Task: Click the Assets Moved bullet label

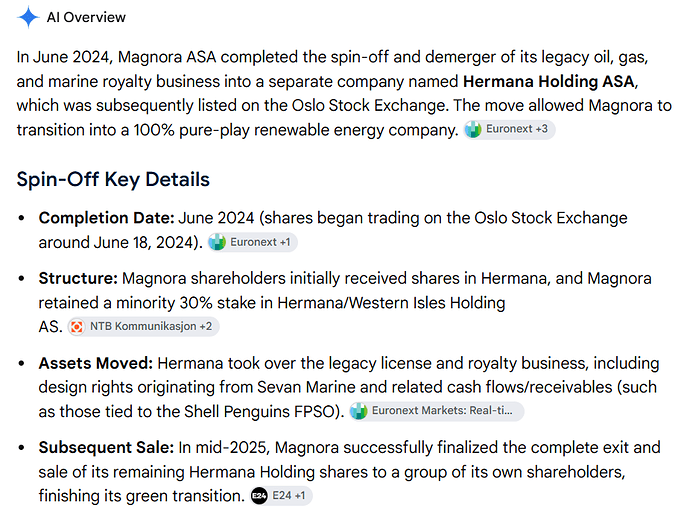Action: pyautogui.click(x=95, y=363)
